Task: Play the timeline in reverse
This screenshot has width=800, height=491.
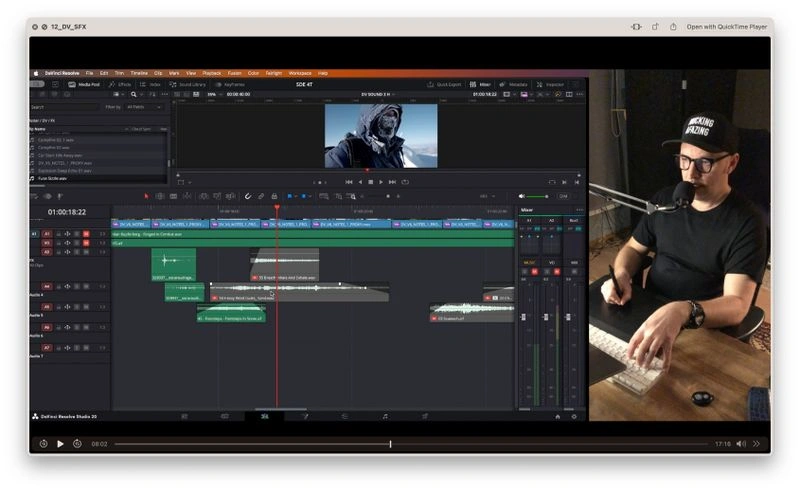Action: [360, 182]
